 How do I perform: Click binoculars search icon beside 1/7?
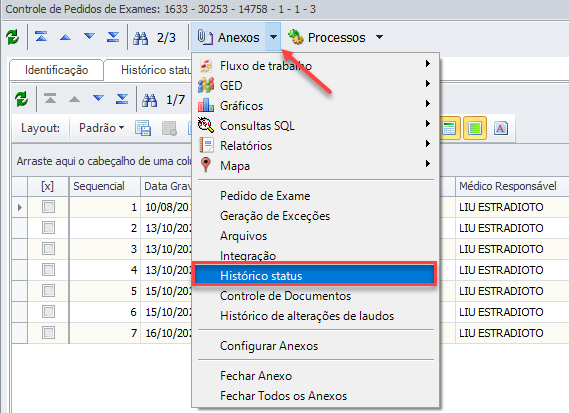(x=150, y=100)
